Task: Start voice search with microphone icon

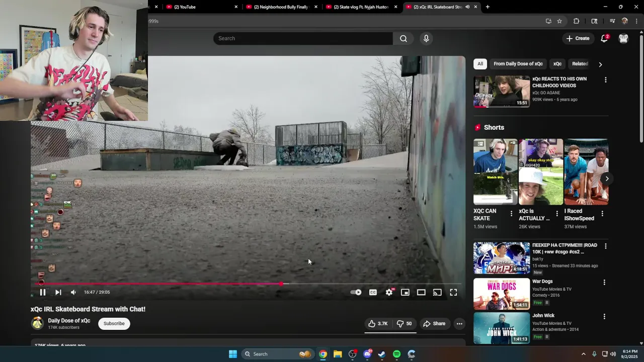Action: pyautogui.click(x=426, y=38)
